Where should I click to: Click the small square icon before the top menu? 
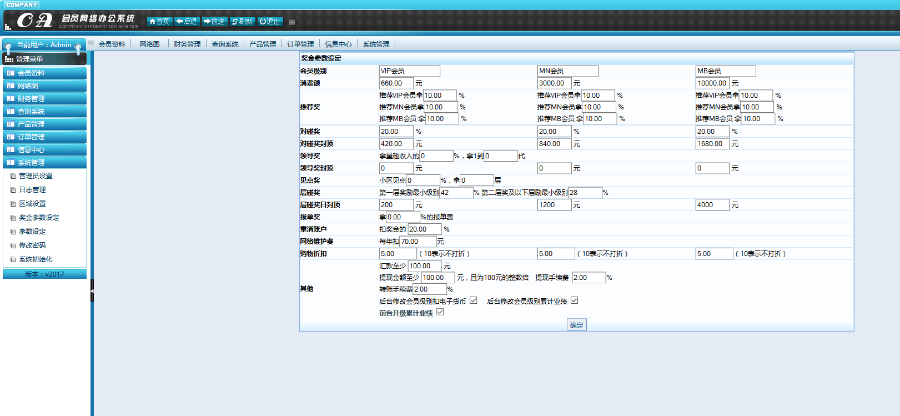[91, 43]
